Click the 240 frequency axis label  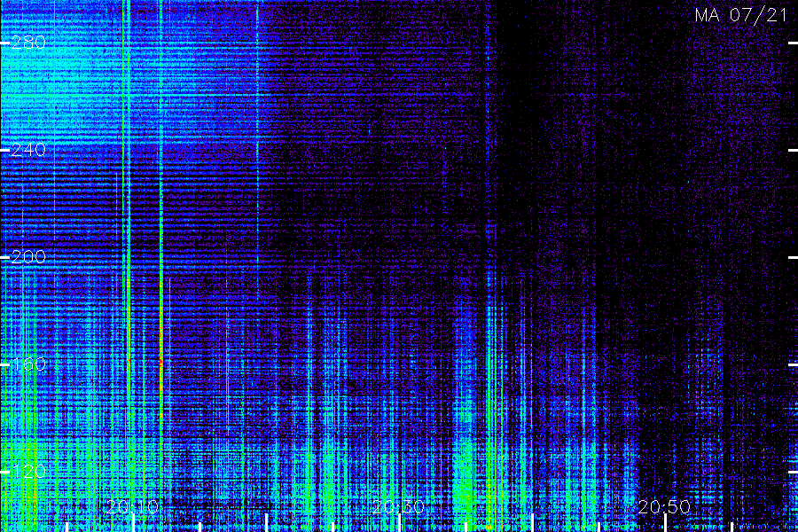click(x=28, y=150)
